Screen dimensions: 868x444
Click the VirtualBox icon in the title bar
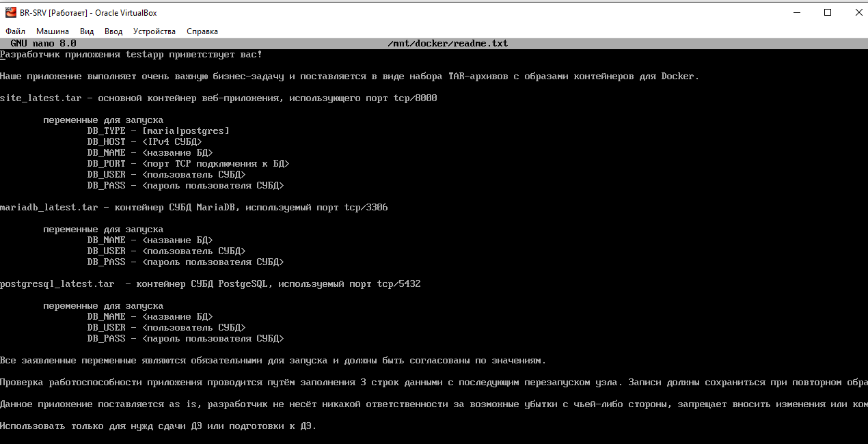[x=11, y=12]
